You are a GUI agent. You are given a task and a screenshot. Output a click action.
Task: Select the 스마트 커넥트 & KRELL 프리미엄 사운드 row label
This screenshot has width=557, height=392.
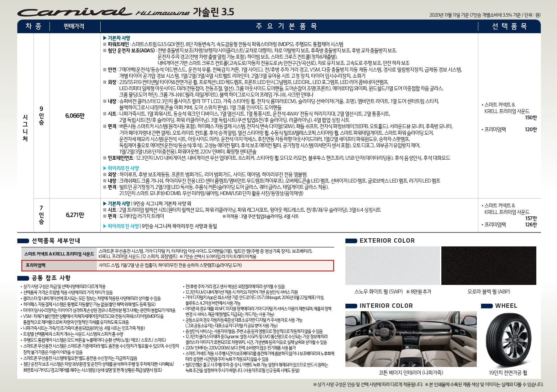tap(59, 254)
